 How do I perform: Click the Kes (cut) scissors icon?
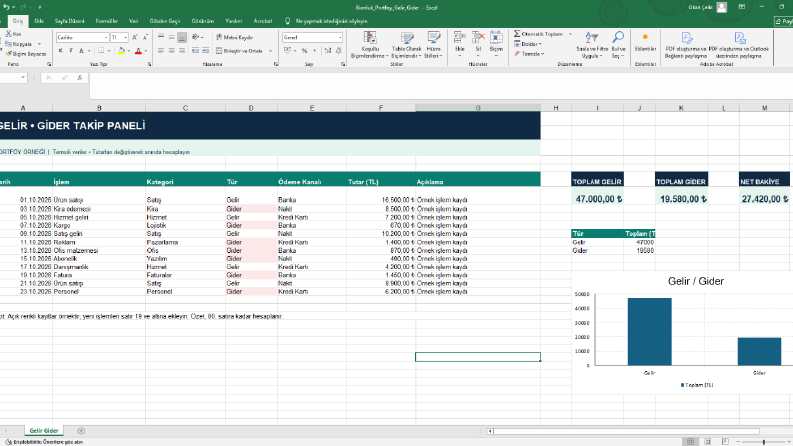click(9, 34)
